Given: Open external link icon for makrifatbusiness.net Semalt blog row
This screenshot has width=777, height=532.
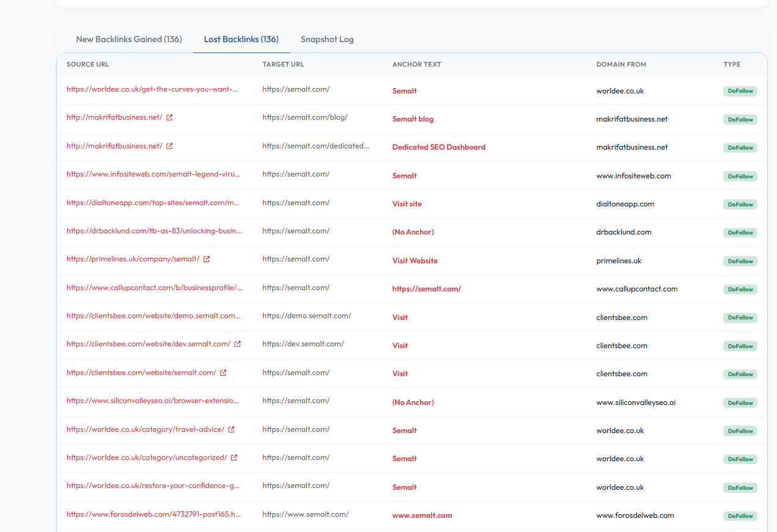Looking at the screenshot, I should click(169, 118).
